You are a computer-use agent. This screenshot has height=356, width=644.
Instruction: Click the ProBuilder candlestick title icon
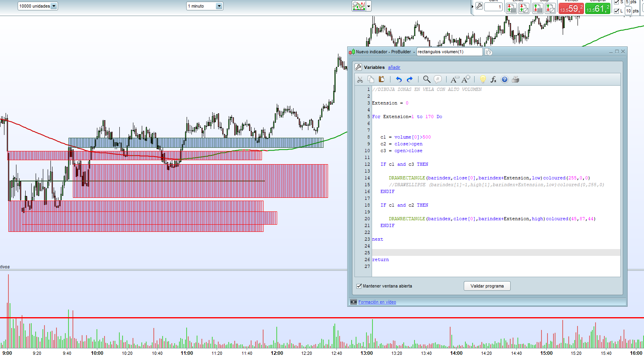(352, 52)
